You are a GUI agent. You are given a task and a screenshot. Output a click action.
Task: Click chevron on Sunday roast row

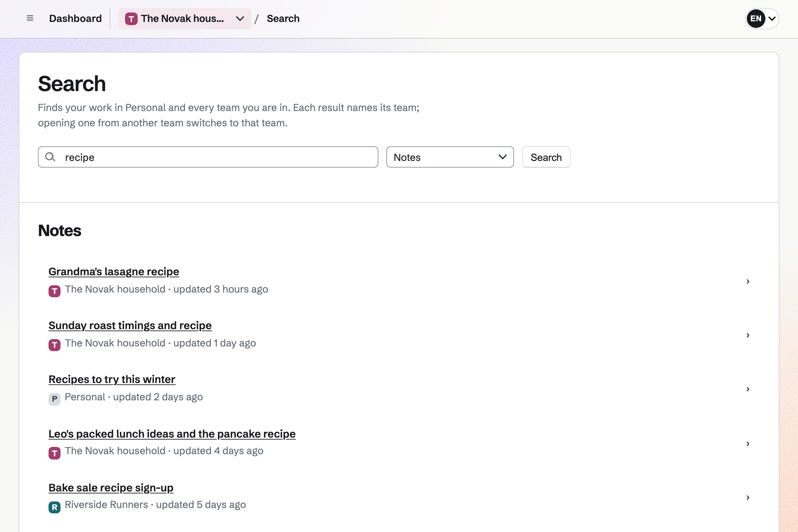coord(748,335)
